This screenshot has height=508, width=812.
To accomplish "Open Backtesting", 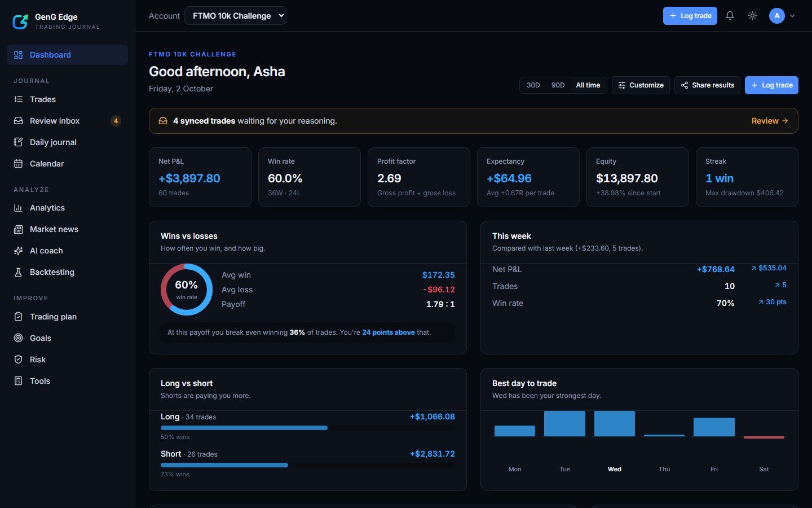I will coord(67,272).
